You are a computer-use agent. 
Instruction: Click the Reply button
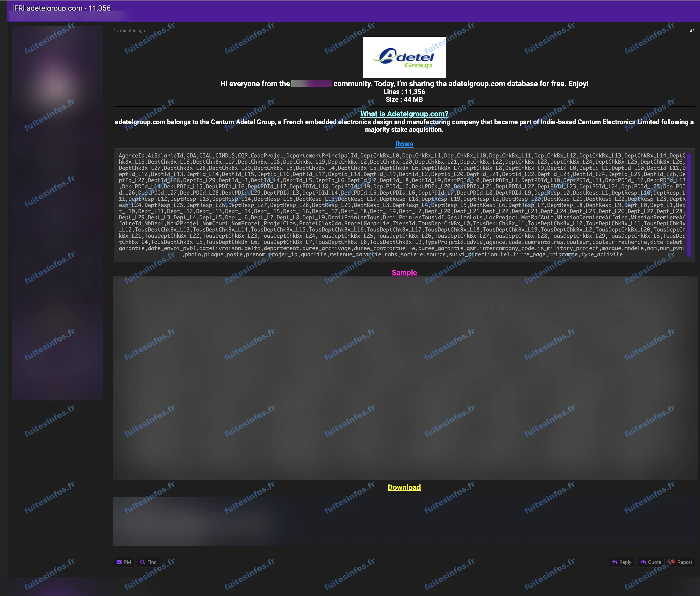pyautogui.click(x=622, y=562)
